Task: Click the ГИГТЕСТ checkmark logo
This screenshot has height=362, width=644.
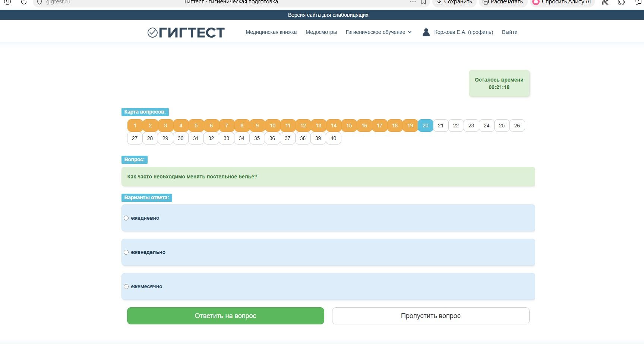Action: click(x=186, y=32)
